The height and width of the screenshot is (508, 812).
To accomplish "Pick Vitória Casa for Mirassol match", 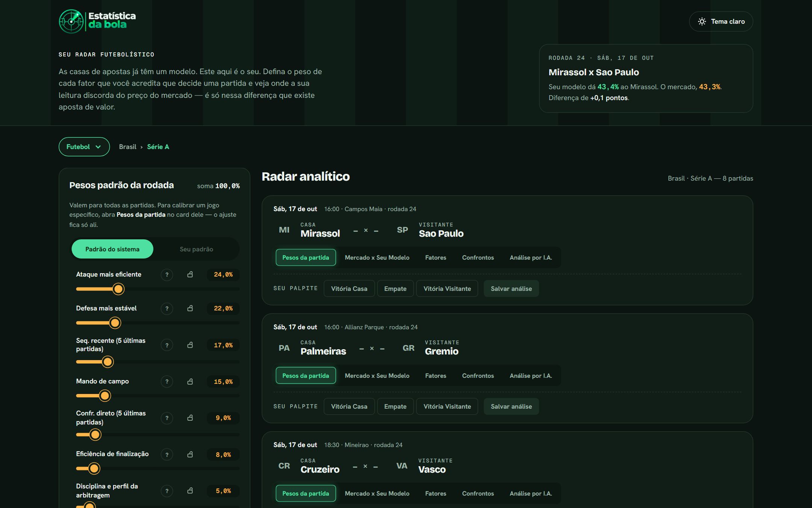I will 349,289.
